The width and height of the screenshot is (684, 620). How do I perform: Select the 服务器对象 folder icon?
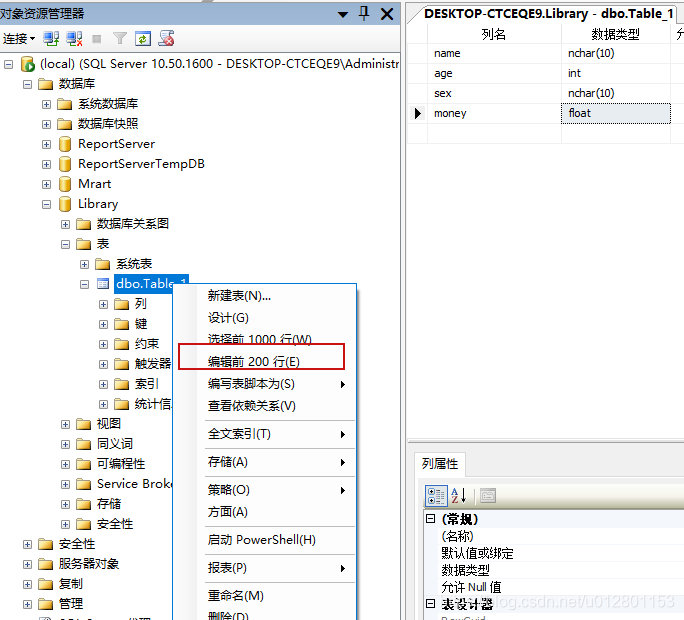[x=45, y=564]
